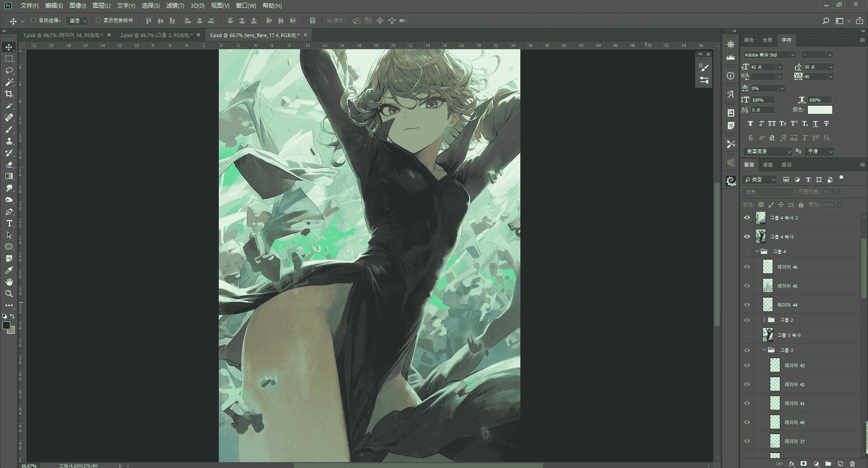The width and height of the screenshot is (868, 468).
Task: Enable the 显示变换控件 checkbox
Action: point(98,20)
